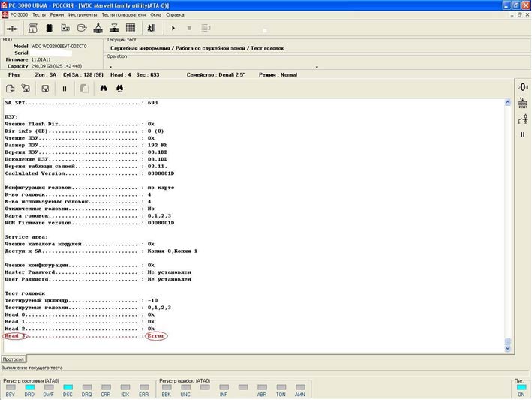
Task: Click the log scrollbar up arrow
Action: click(507, 103)
